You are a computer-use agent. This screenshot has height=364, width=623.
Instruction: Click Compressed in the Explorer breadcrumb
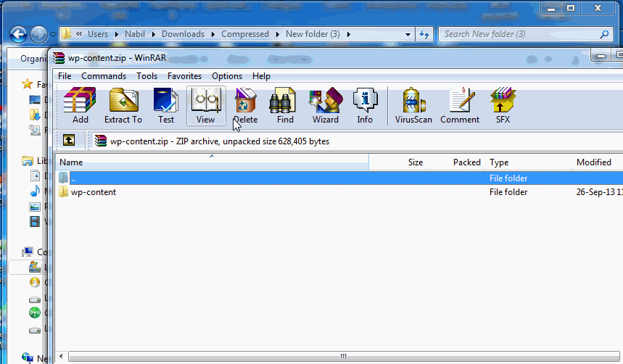tap(244, 34)
